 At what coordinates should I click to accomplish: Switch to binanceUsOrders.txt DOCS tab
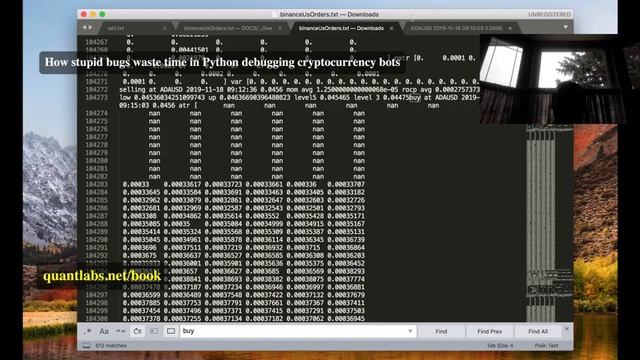228,28
